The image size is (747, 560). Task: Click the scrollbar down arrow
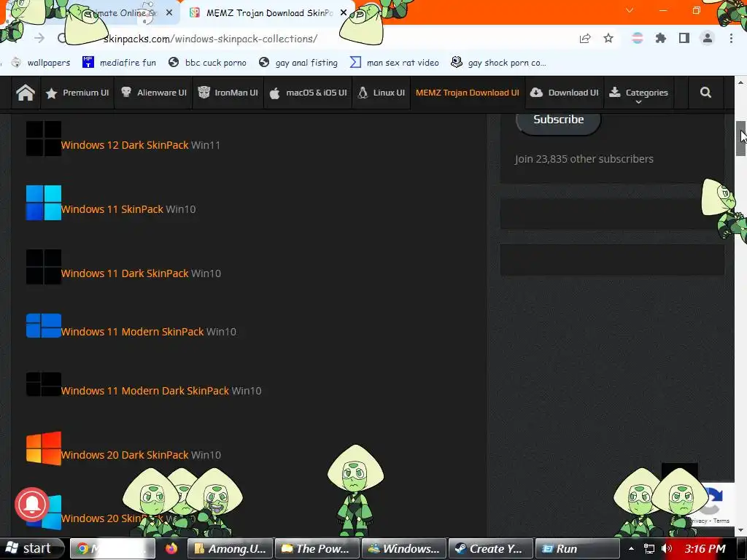click(740, 530)
